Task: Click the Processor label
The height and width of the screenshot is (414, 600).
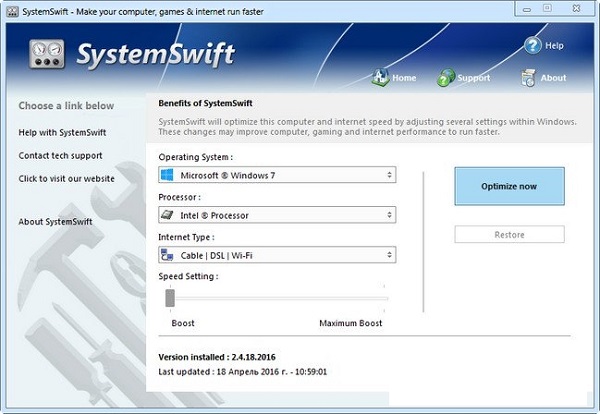Action: coord(179,197)
